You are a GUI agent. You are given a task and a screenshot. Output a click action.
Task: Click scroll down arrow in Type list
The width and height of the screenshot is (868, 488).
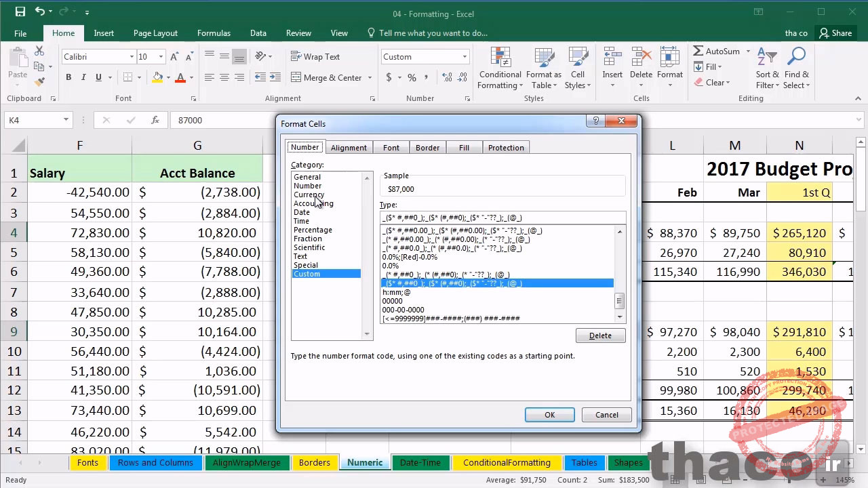tap(619, 317)
